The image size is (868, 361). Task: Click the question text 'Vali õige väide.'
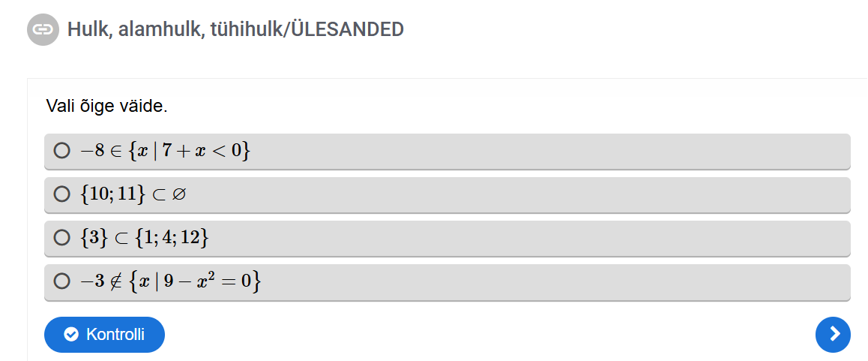pyautogui.click(x=107, y=106)
